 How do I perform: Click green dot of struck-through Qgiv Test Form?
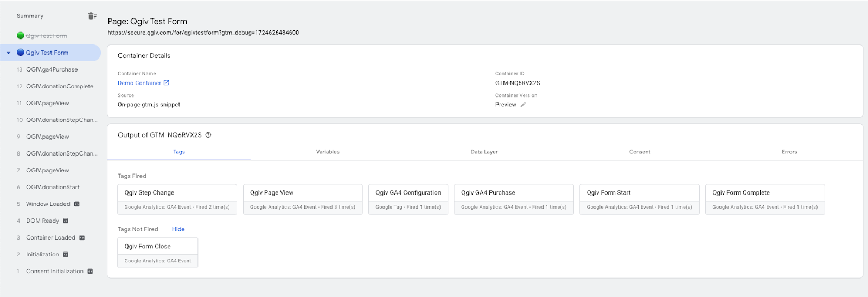click(x=21, y=36)
